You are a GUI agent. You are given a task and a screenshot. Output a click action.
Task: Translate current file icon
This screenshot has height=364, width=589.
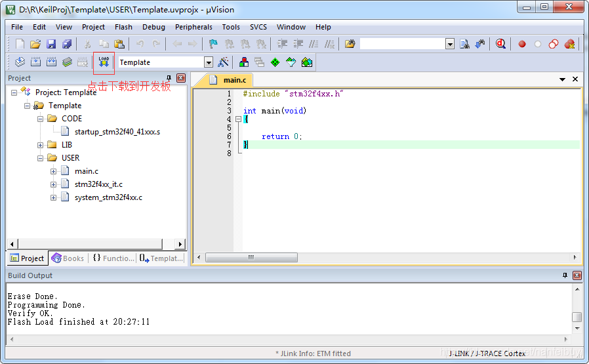(20, 62)
